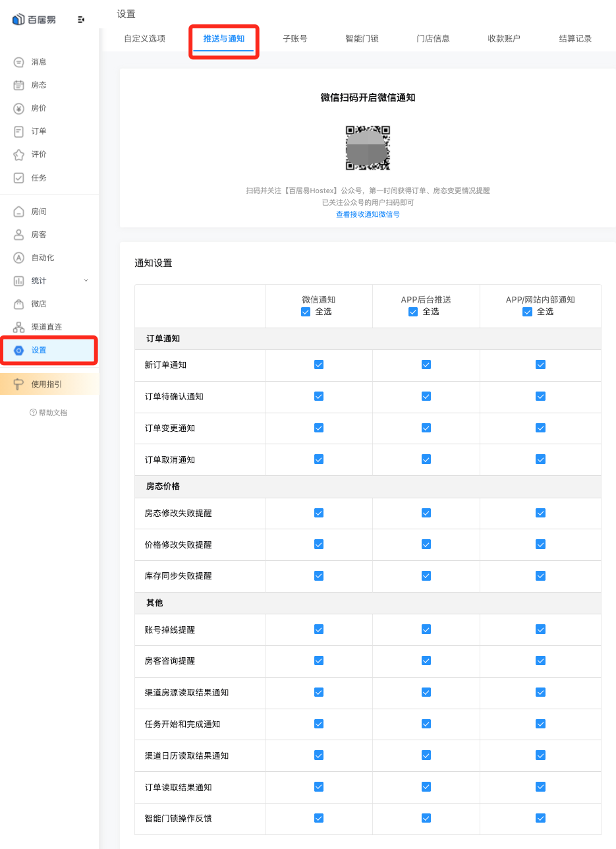Uncheck 微信通知 for 渠道房源读取结果通知
Viewport: 616px width, 849px height.
(319, 692)
